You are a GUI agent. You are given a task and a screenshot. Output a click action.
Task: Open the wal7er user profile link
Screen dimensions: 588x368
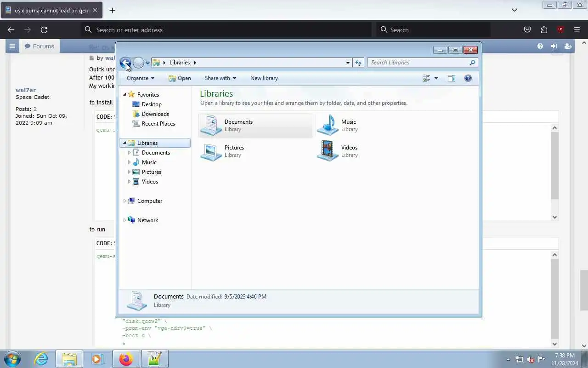26,90
